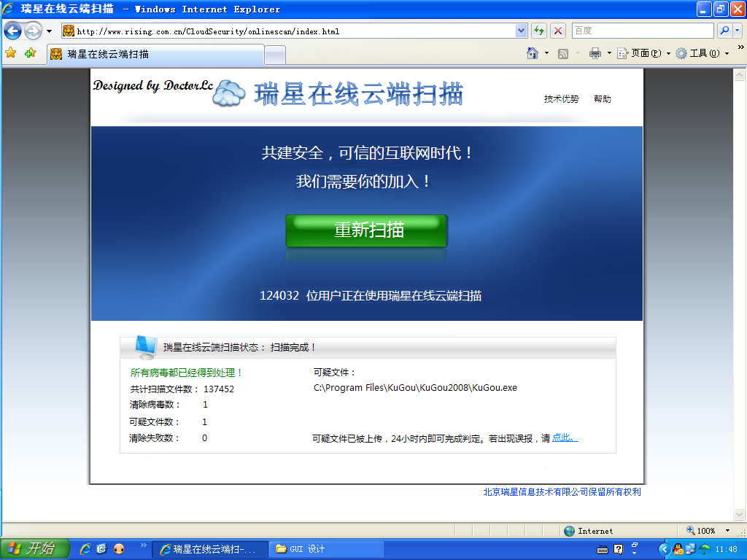747x560 pixels.
Task: Click the IE Forward navigation arrow
Action: tap(33, 31)
